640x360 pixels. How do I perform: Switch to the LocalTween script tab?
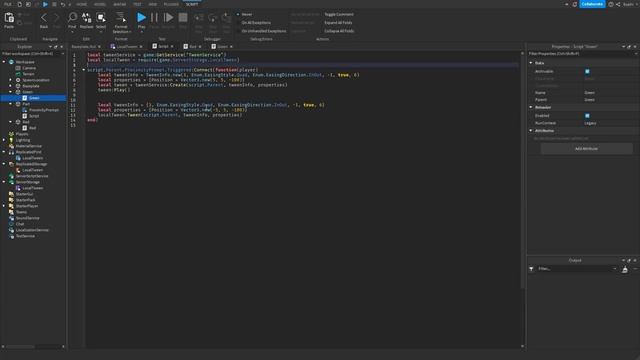coord(127,47)
